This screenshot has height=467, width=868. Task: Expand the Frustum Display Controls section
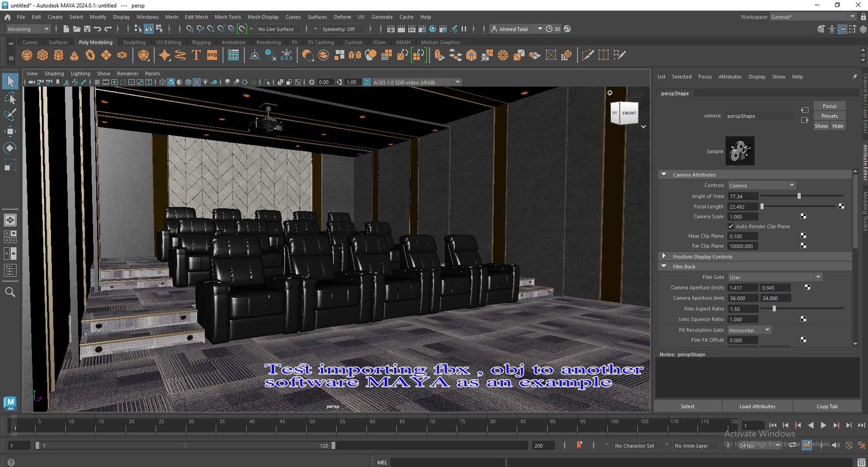664,256
